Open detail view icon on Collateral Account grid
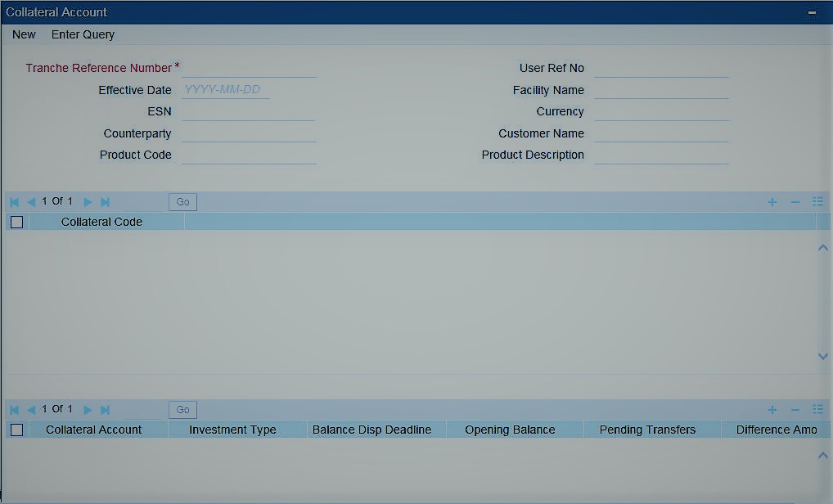Screen dimensions: 833x504 point(817,409)
